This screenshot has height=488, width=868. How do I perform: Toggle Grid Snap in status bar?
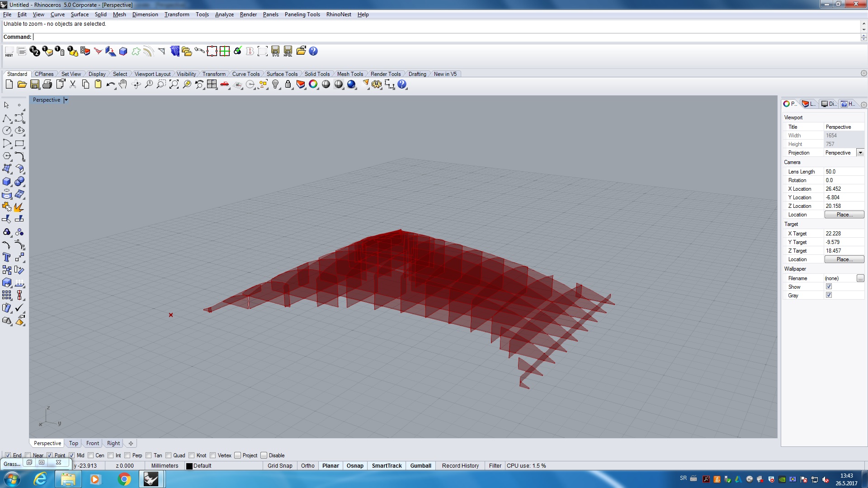tap(280, 466)
